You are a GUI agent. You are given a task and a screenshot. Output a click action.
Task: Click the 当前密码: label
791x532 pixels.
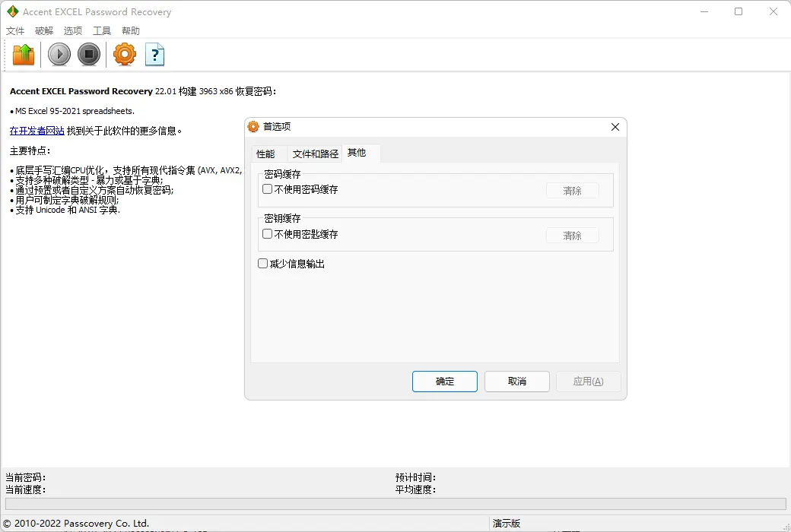(x=25, y=477)
